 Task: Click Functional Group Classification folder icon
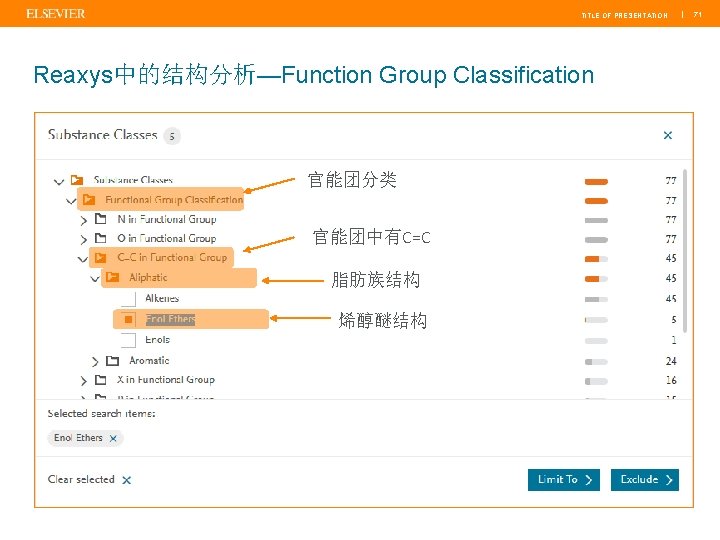(x=89, y=199)
